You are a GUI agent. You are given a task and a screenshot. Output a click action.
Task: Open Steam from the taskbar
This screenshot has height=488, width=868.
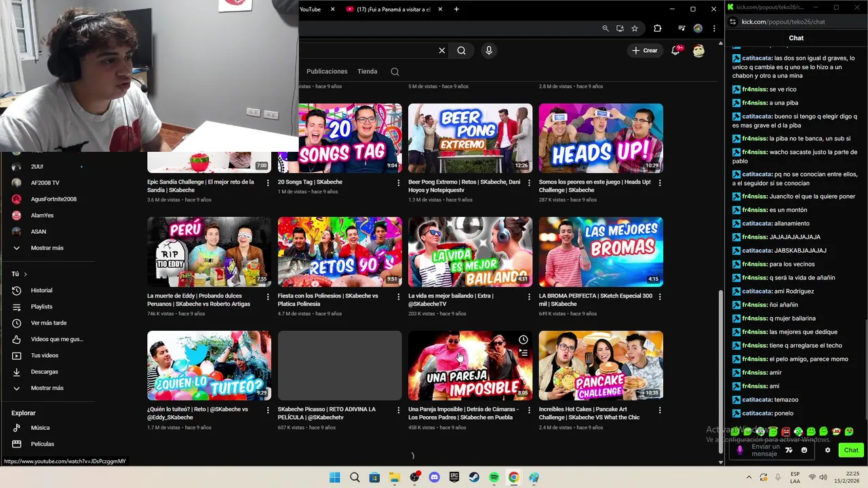click(x=474, y=477)
